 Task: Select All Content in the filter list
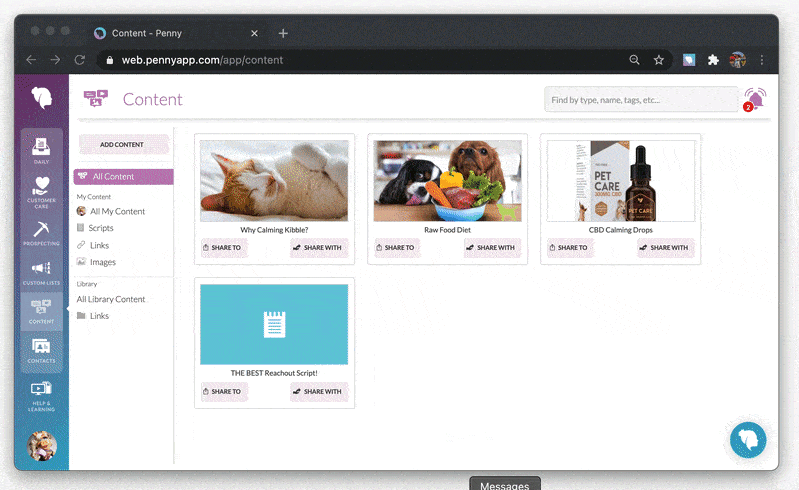[123, 177]
